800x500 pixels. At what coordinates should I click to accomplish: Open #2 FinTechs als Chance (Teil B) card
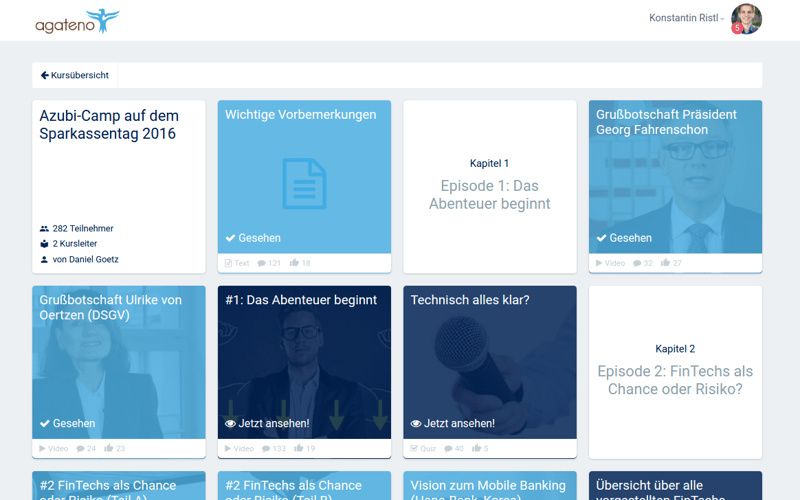[304, 485]
